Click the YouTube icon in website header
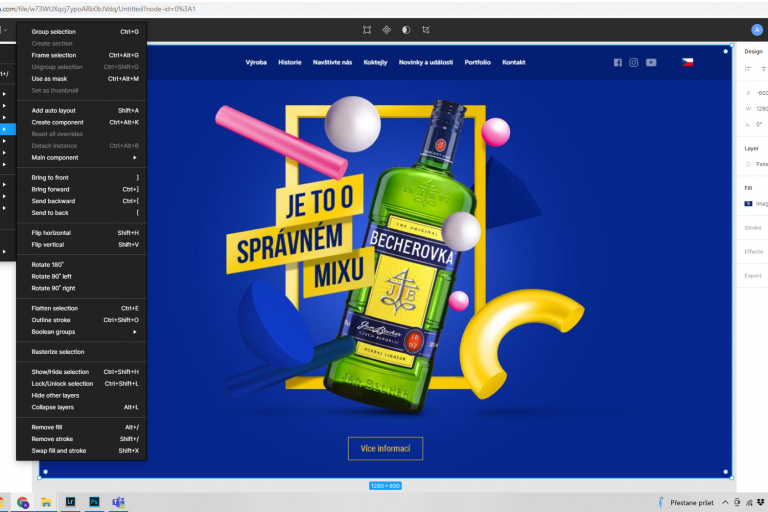 tap(651, 62)
